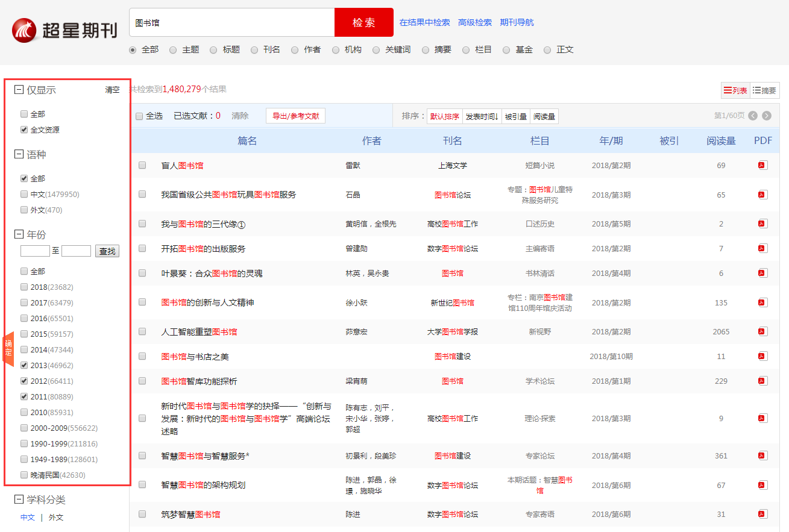This screenshot has height=532, width=789.
Task: Check the 全选 select-all checkbox
Action: pos(139,116)
